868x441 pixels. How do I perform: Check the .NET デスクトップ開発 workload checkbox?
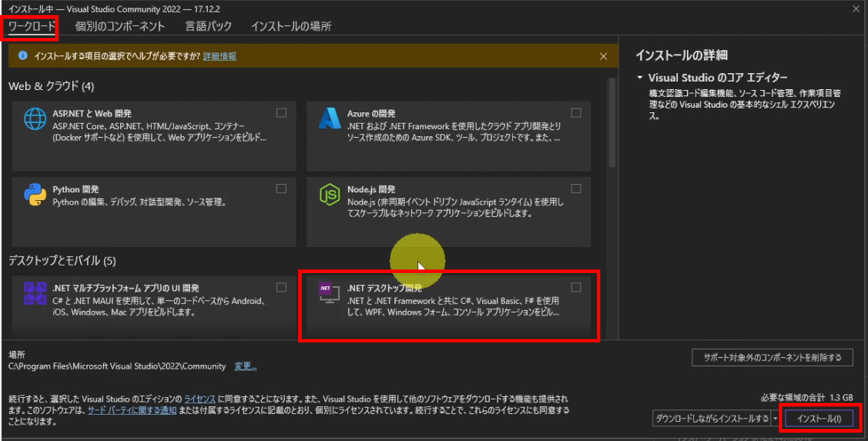[x=576, y=287]
